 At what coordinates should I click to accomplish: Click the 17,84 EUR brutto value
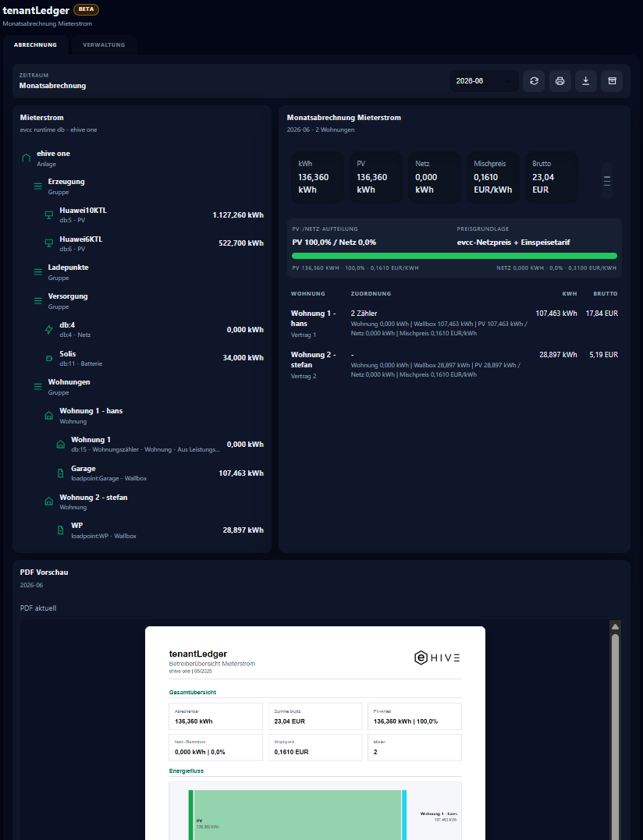click(x=602, y=314)
